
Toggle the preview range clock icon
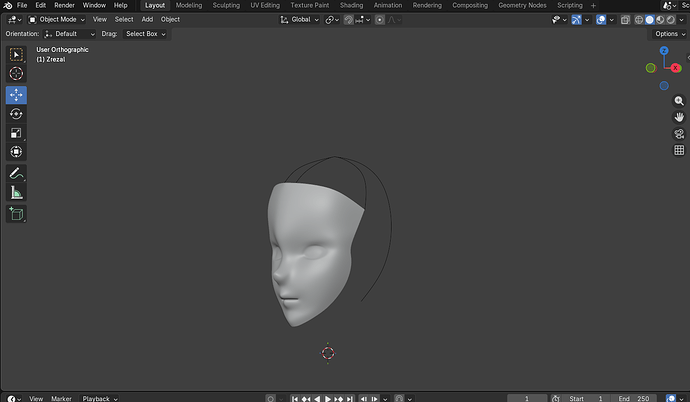(x=556, y=398)
